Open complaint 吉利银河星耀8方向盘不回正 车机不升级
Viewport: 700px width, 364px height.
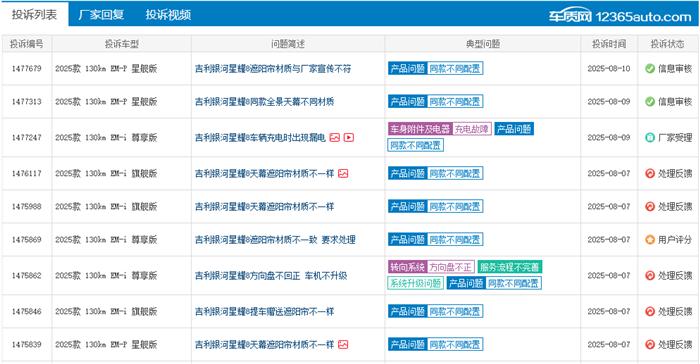(271, 276)
